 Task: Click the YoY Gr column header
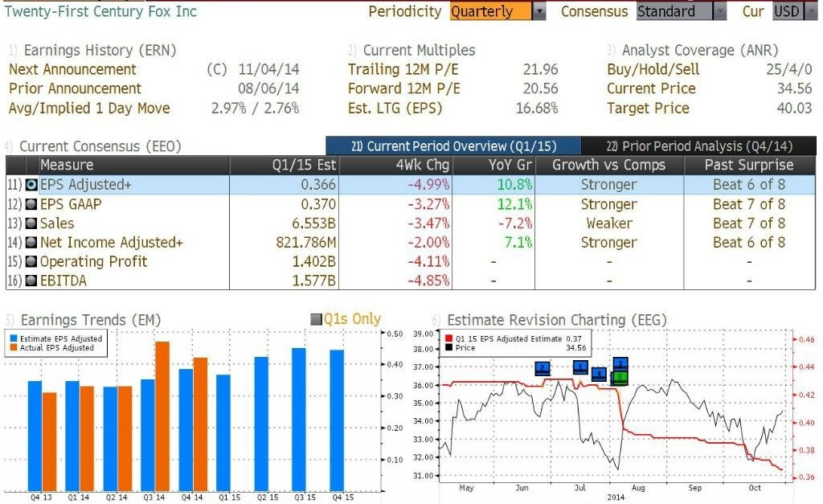[x=493, y=165]
